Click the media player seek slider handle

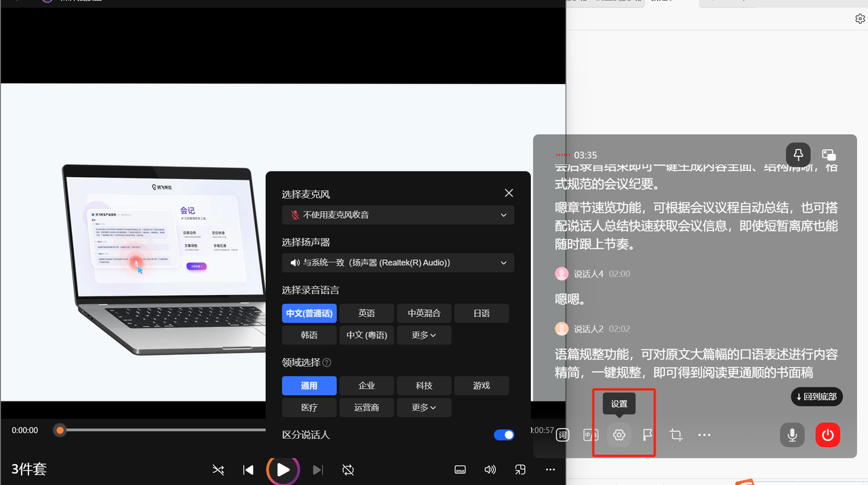coord(60,430)
